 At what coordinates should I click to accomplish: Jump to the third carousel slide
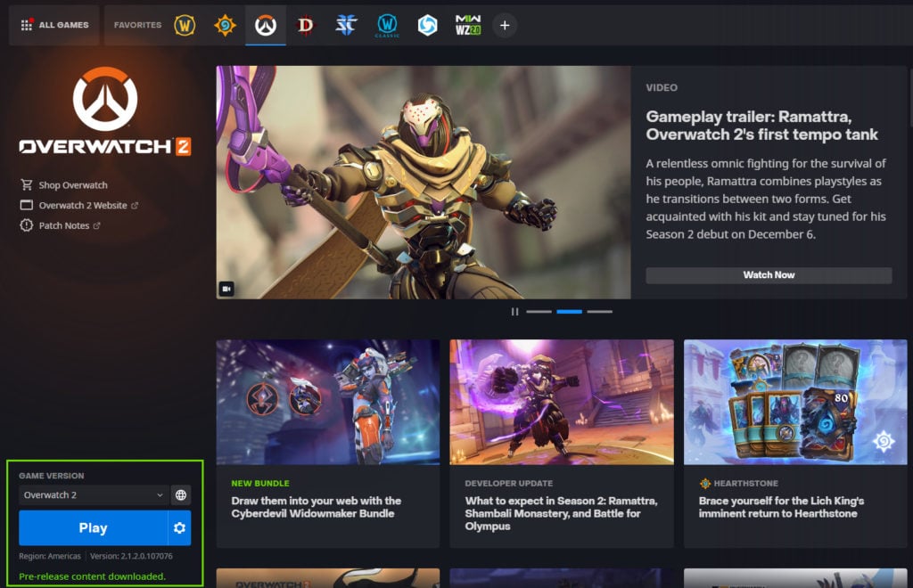pos(599,312)
